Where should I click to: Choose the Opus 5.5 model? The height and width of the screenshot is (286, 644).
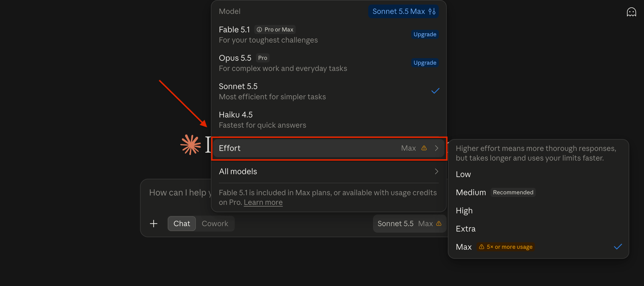(x=329, y=63)
